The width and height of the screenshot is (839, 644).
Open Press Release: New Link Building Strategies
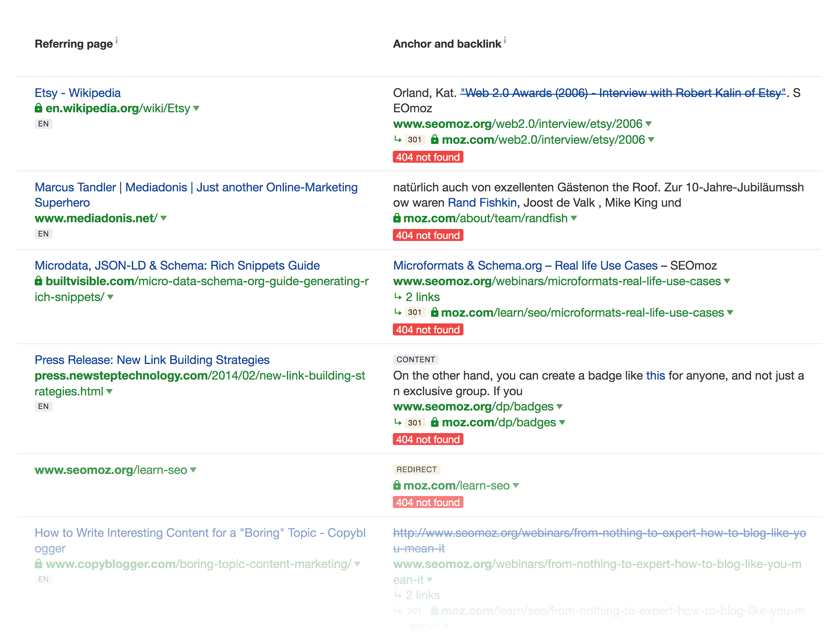[152, 360]
